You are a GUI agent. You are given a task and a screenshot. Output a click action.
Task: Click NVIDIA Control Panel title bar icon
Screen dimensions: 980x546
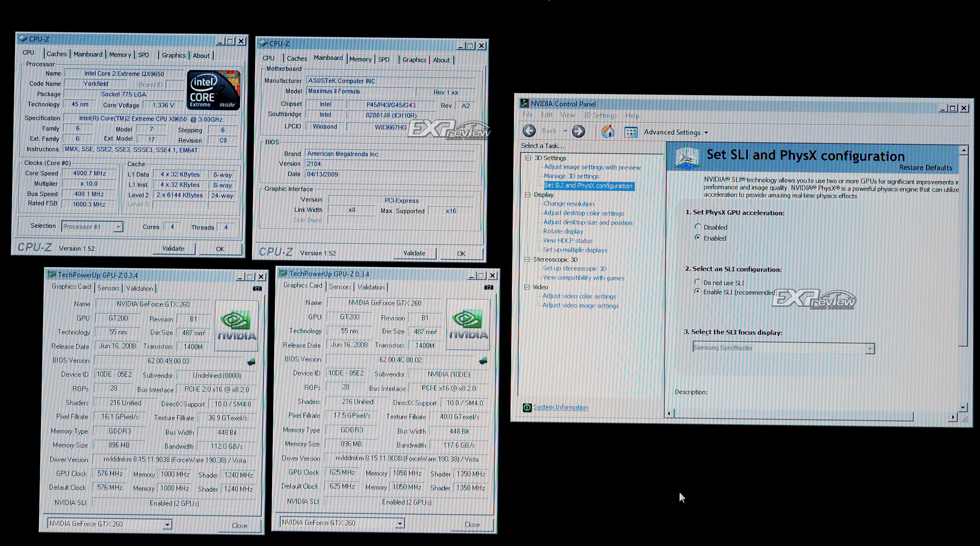click(525, 103)
